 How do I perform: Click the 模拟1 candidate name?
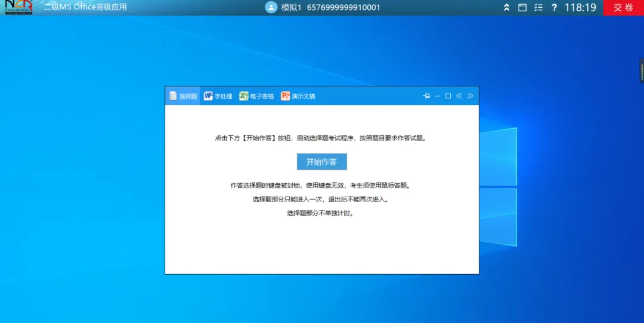tap(292, 7)
